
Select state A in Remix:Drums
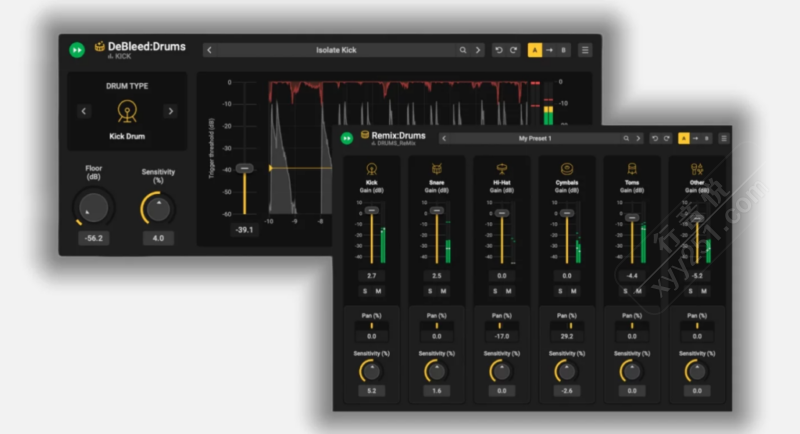(684, 138)
